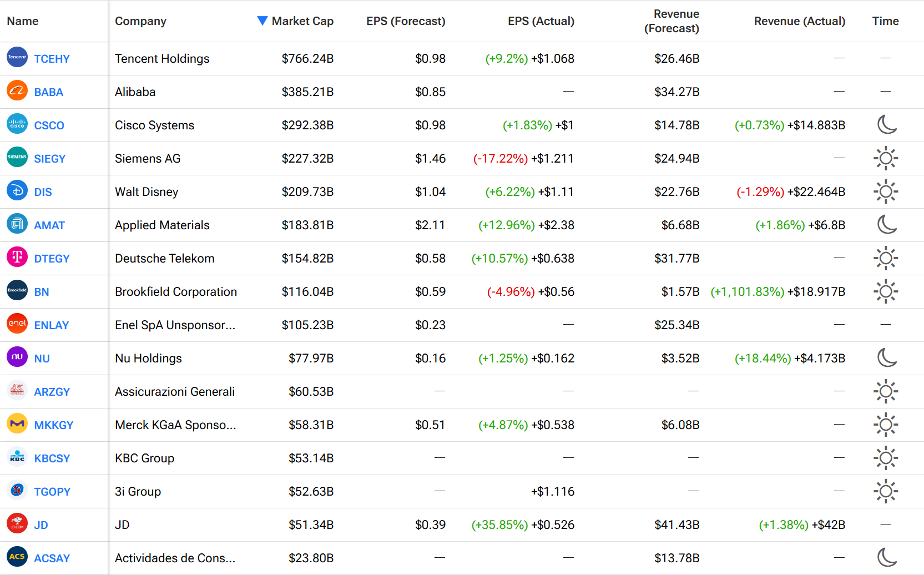The height and width of the screenshot is (575, 924).
Task: Click the sun time icon for KBC Group
Action: (886, 458)
